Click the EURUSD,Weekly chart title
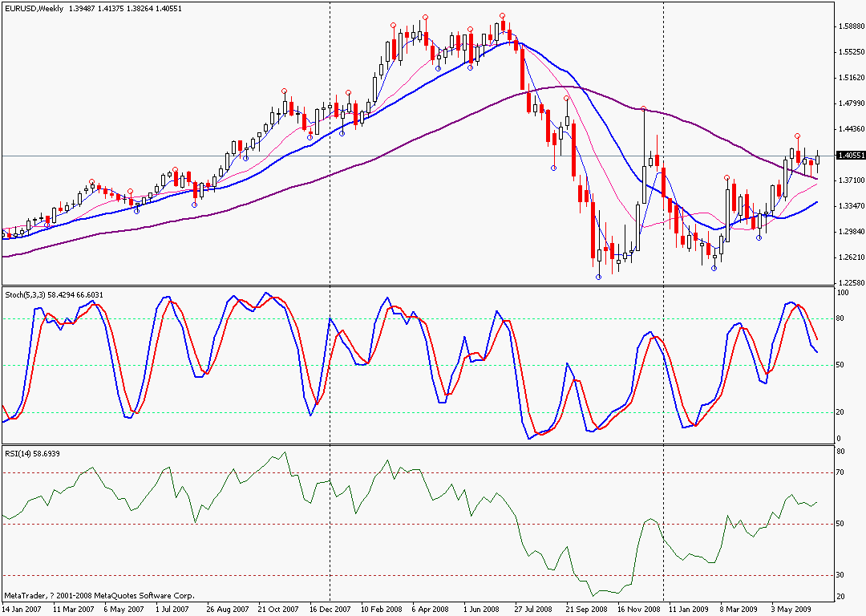Viewport: 866px width, 616px height. (34, 8)
